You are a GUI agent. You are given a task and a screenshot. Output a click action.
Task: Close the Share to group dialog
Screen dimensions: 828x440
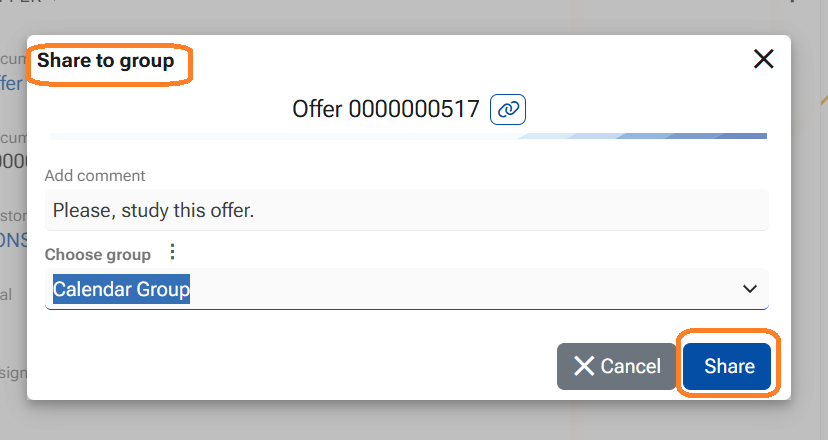[x=764, y=60]
